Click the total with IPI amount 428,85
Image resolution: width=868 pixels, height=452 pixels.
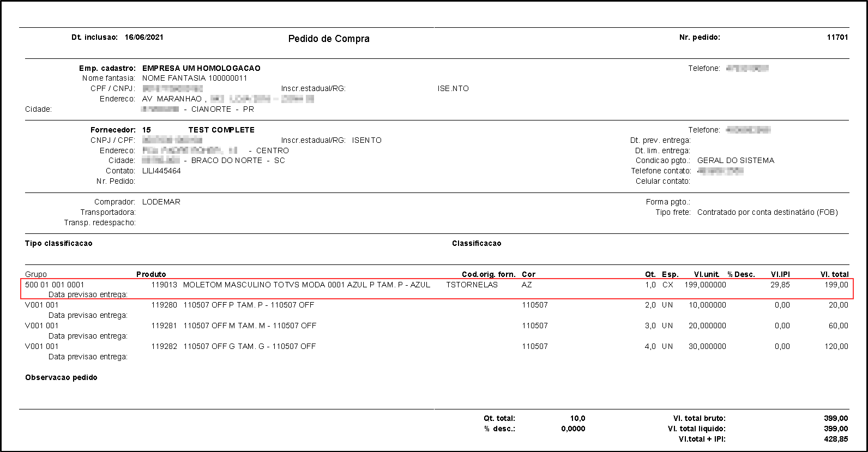click(836, 439)
